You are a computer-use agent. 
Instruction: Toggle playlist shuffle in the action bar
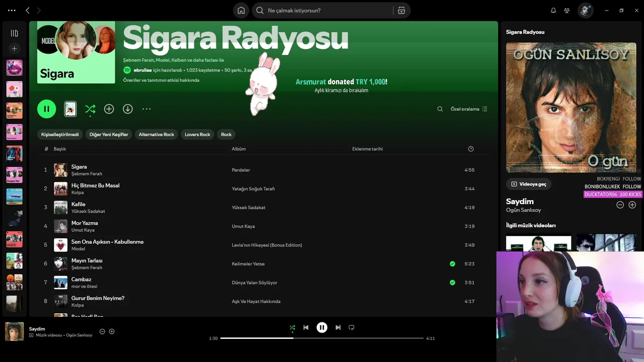tap(90, 109)
